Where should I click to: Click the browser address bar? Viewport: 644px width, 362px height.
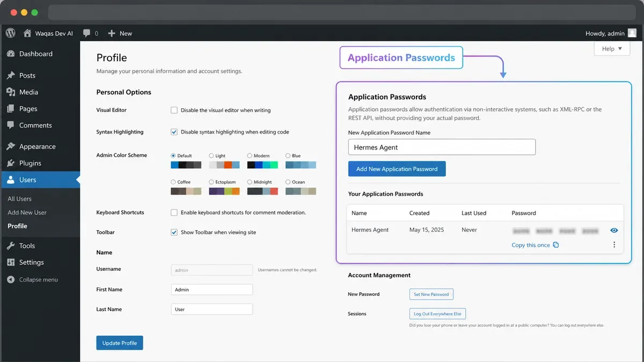pos(341,12)
